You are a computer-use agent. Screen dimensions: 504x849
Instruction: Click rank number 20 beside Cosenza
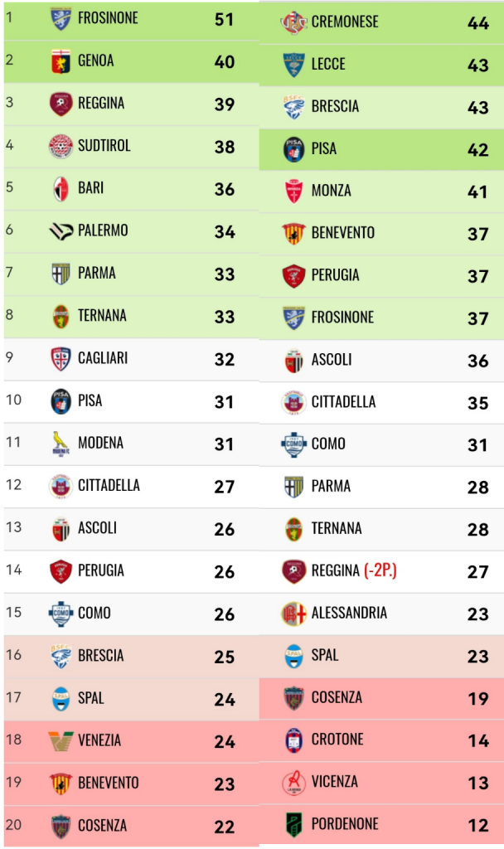[13, 825]
